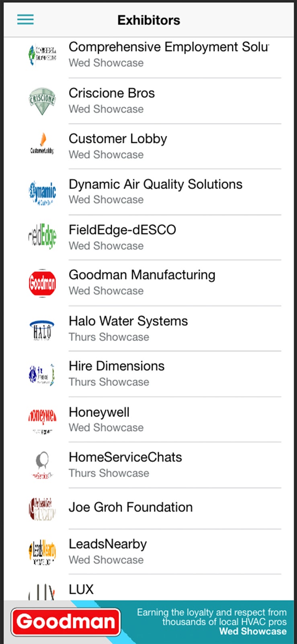Tap the Criscione Bros shield logo

coord(42,101)
